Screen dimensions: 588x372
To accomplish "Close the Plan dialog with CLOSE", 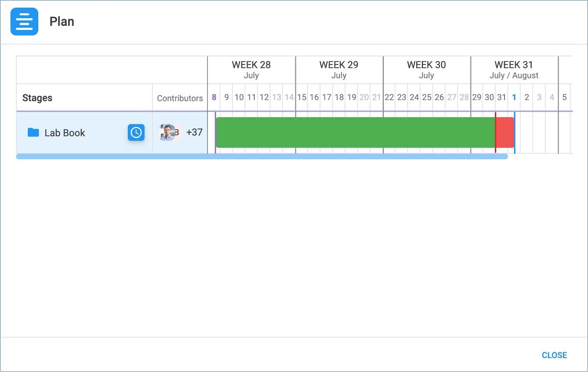I will (554, 355).
